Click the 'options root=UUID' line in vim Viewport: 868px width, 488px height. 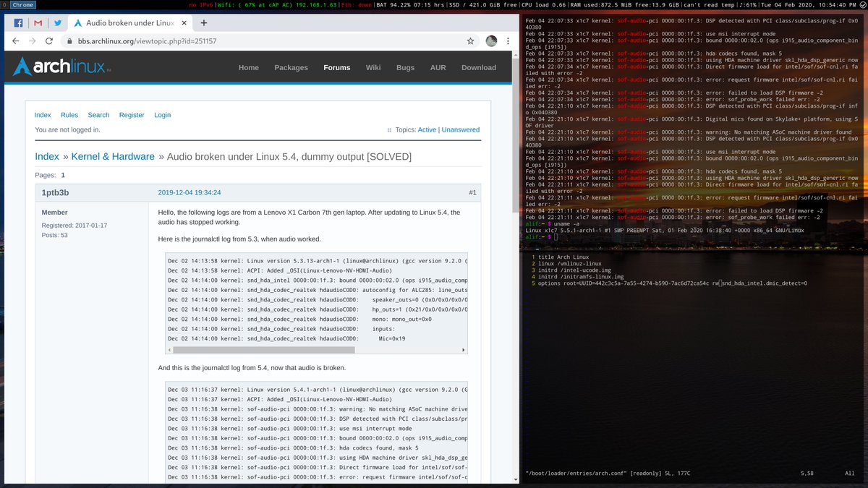(x=672, y=283)
